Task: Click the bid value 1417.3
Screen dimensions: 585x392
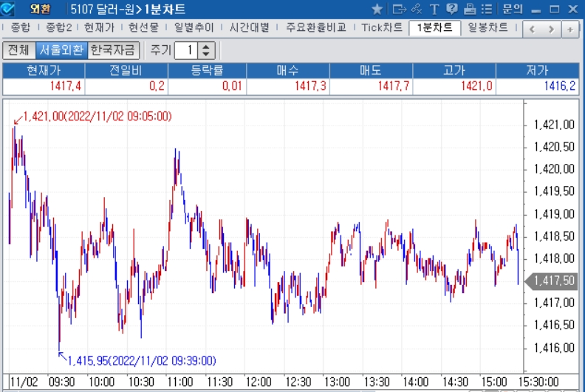Action: coord(310,86)
